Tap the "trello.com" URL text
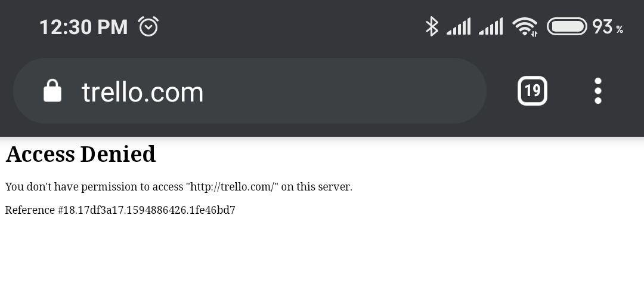 point(143,92)
